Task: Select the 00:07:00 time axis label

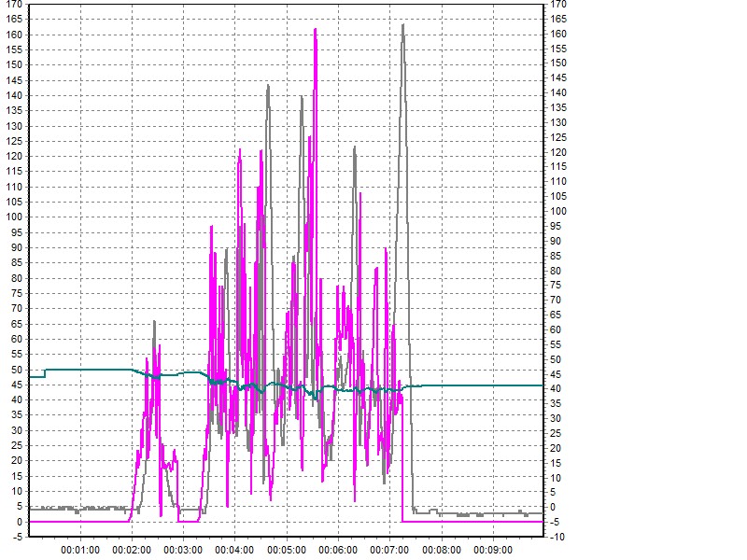Action: click(388, 551)
